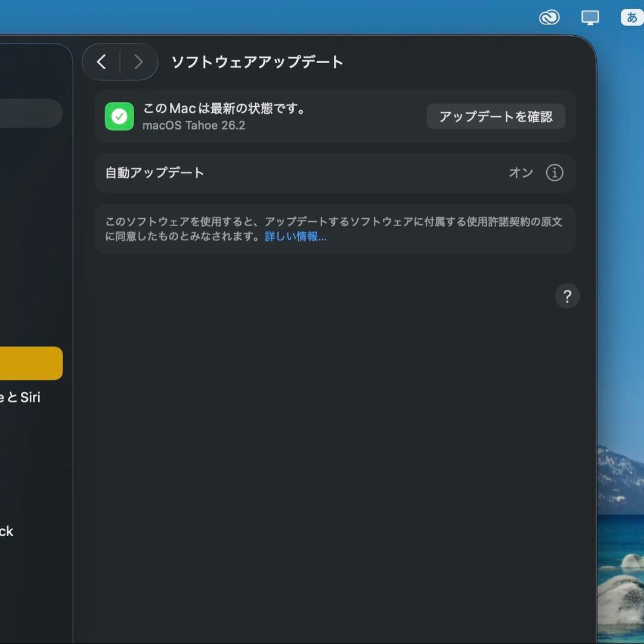Click the forward chevron in the toolbar

click(x=138, y=61)
